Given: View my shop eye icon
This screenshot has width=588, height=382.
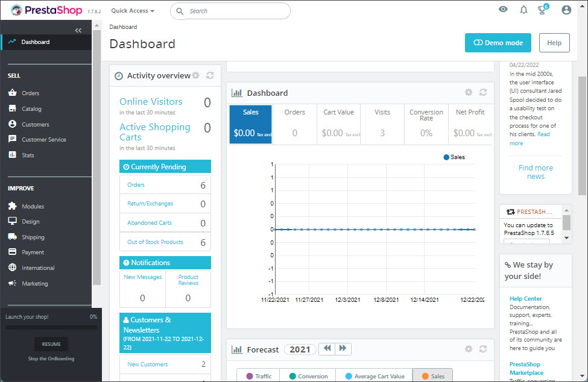Looking at the screenshot, I should click(503, 10).
